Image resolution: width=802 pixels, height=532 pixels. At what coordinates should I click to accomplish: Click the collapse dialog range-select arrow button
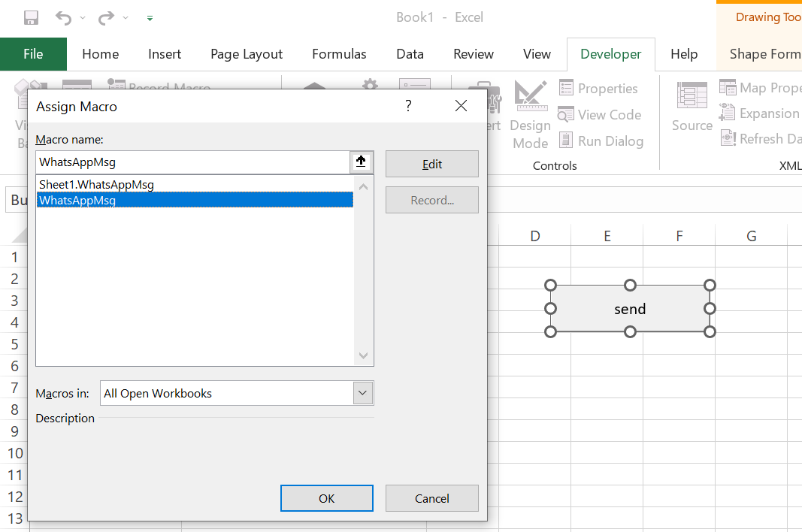tap(361, 162)
